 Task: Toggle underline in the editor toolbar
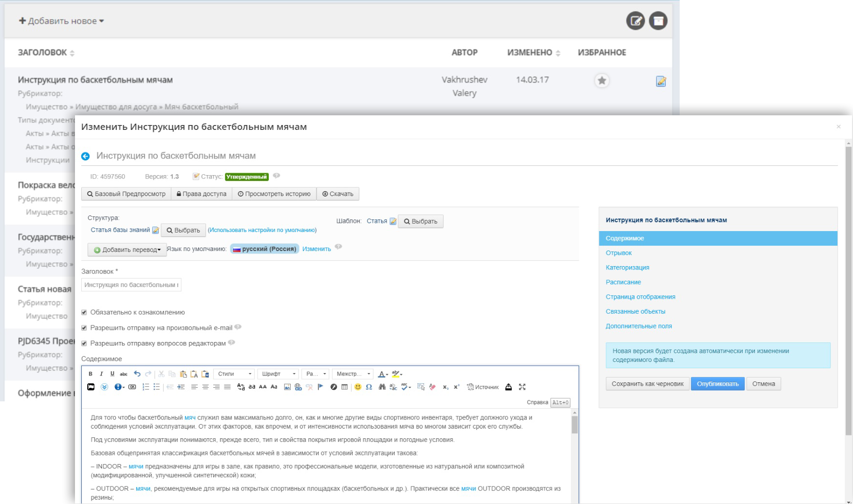(112, 374)
